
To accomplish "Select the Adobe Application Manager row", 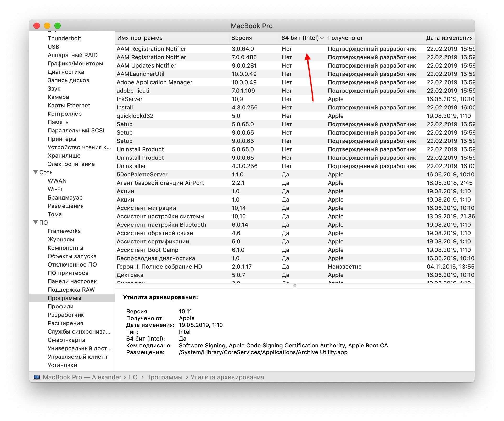I will click(x=295, y=82).
